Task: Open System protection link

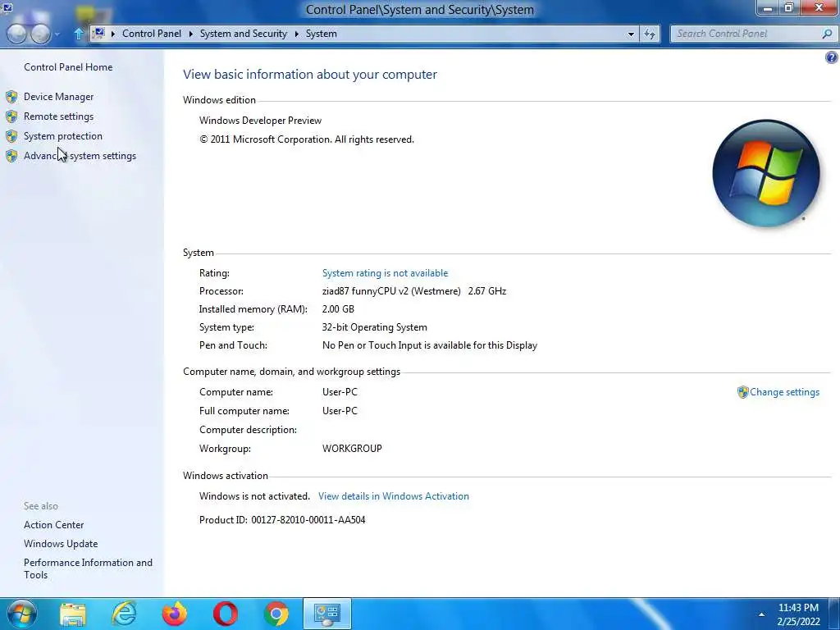Action: coord(62,136)
